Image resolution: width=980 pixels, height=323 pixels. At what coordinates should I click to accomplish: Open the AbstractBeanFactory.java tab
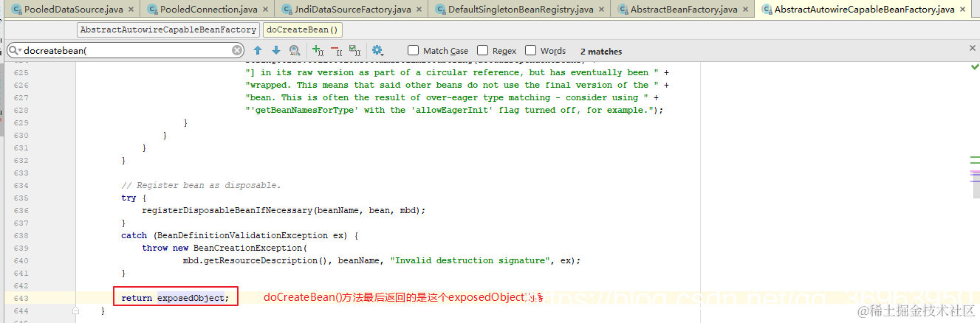[x=683, y=10]
